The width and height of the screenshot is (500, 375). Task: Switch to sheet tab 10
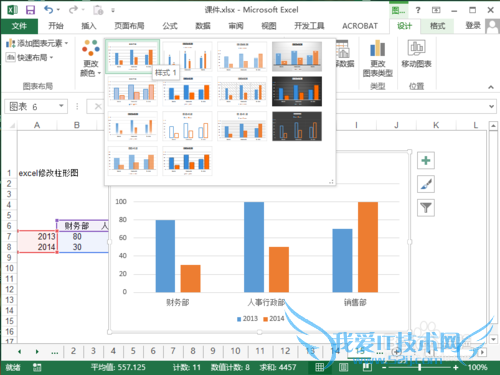coord(235,351)
